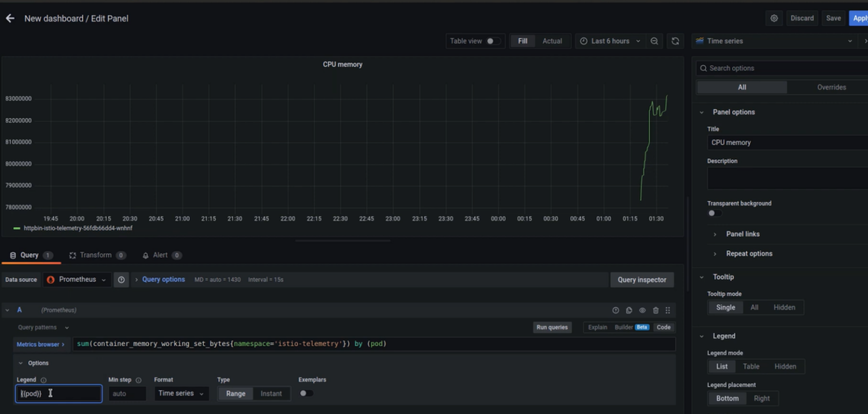The height and width of the screenshot is (414, 868).
Task: Open dashboard settings gear icon
Action: (x=774, y=18)
